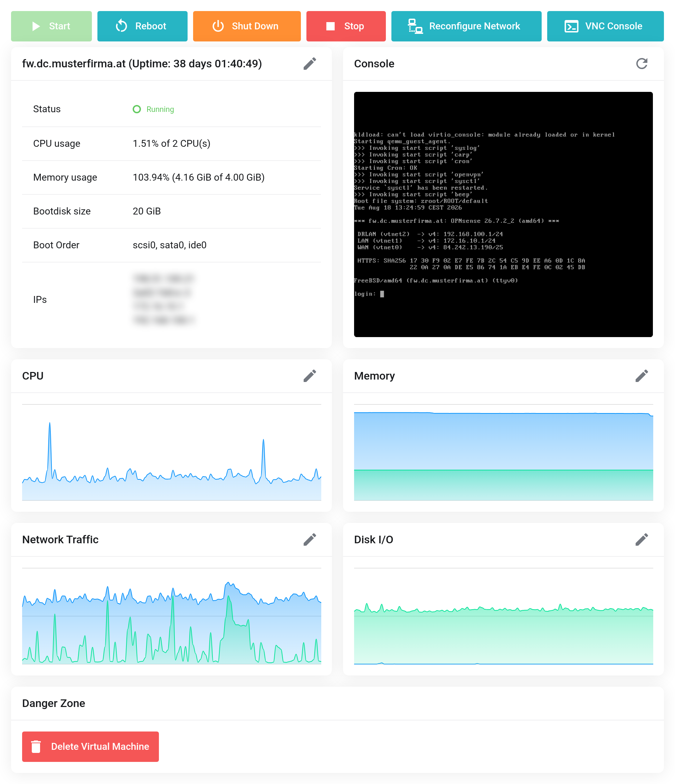Click the power icon on Shut Down
Viewport: 675px width, 784px height.
218,26
